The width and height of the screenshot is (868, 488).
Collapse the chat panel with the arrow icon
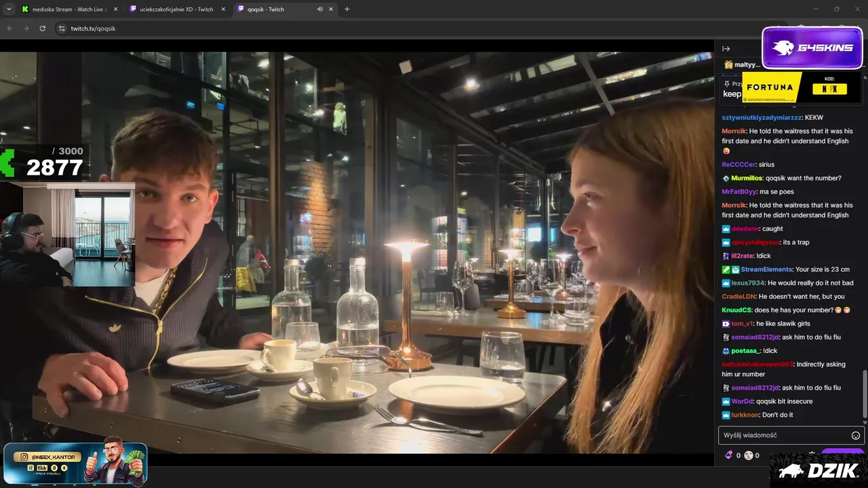[x=726, y=49]
